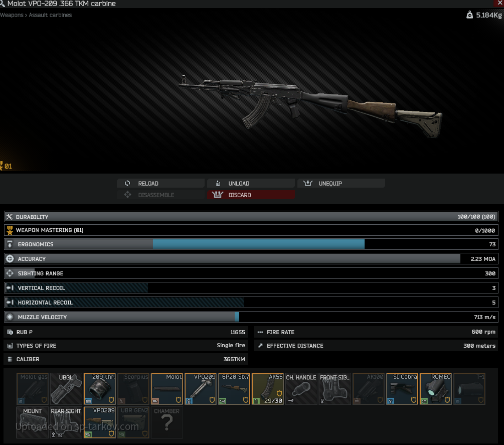This screenshot has width=504, height=445.
Task: Select the ROMEO sight slot
Action: pyautogui.click(x=435, y=389)
